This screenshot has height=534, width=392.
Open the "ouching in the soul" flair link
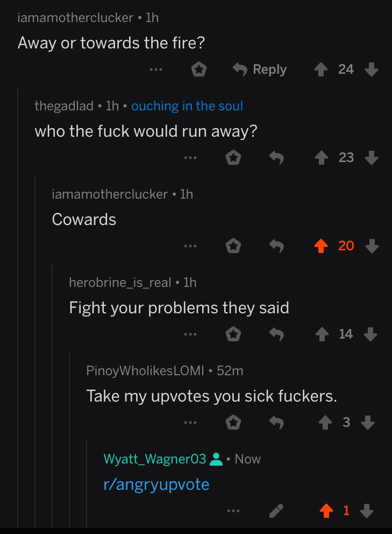pyautogui.click(x=187, y=106)
